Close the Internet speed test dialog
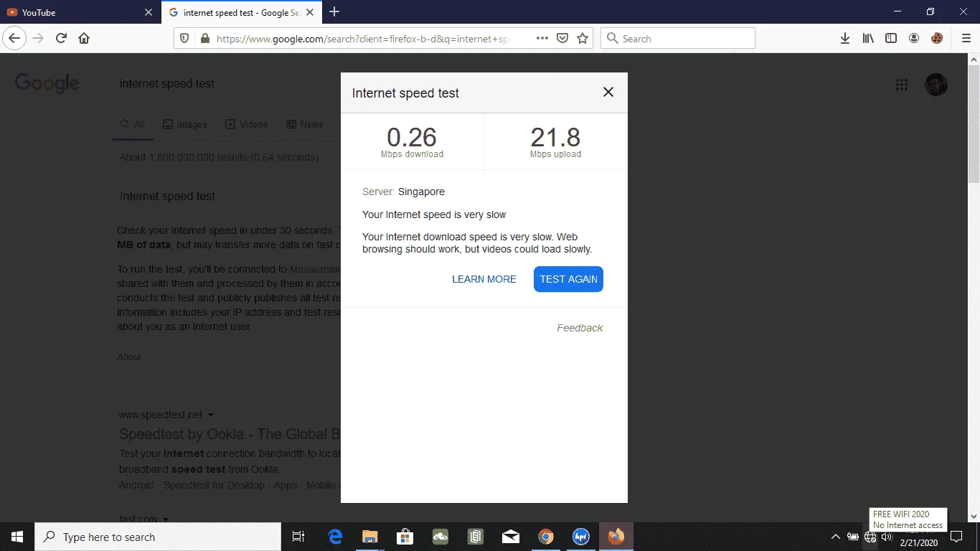 pyautogui.click(x=608, y=92)
